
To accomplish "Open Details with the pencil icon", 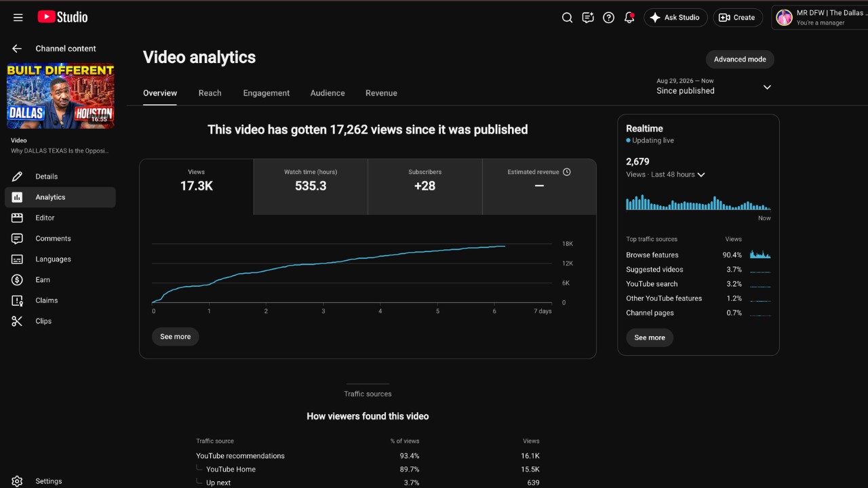I will click(60, 176).
